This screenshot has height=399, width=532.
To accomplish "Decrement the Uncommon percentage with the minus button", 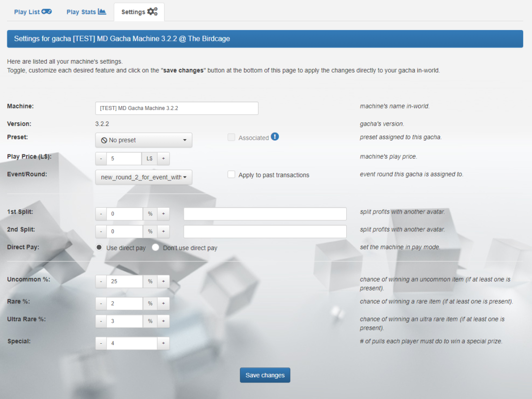I will [x=100, y=281].
